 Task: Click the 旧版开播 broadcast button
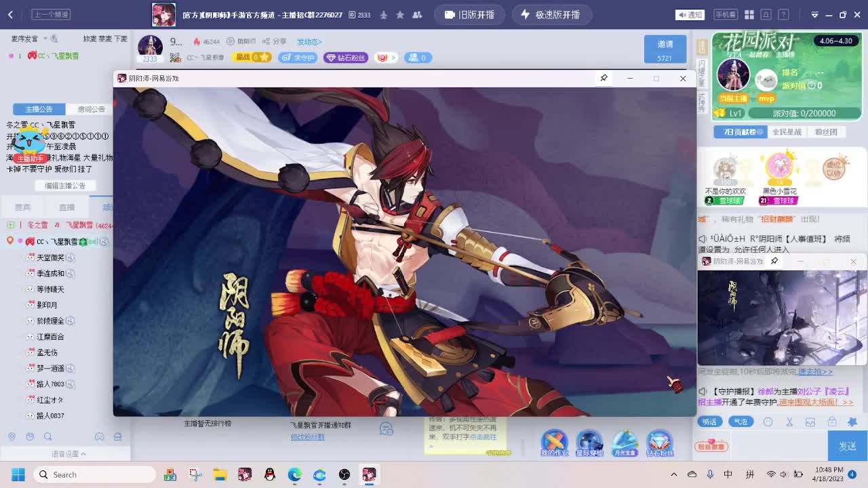tap(469, 14)
